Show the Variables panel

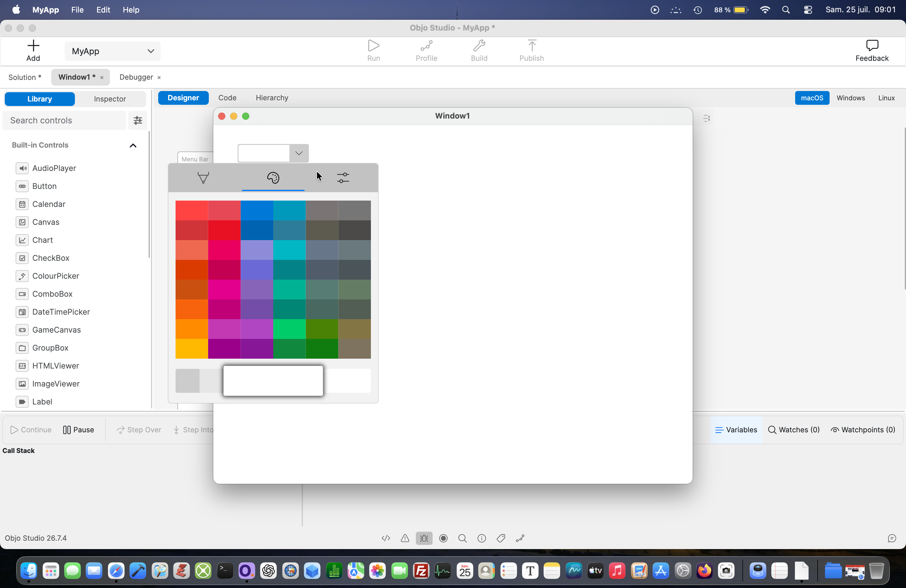coord(736,430)
